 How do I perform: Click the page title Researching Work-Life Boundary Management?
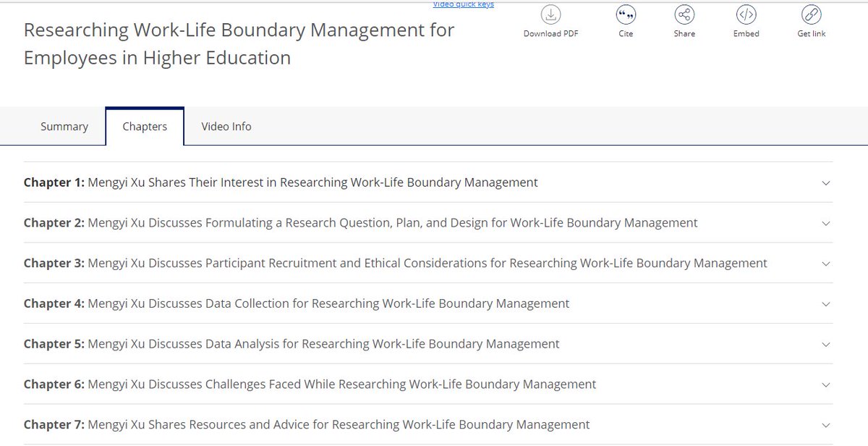coord(239,44)
